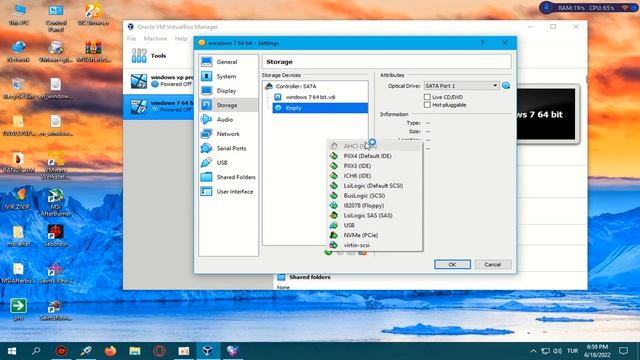
Task: Select Empty optical drive entry
Action: tap(320, 108)
